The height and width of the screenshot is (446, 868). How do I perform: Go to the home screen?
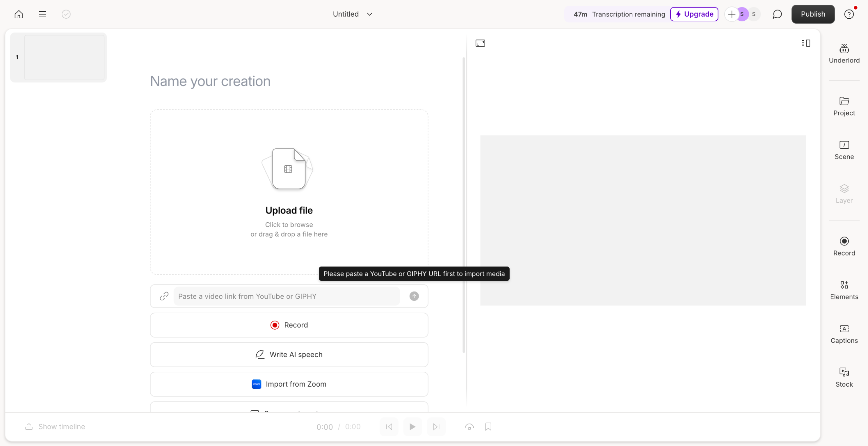point(19,14)
